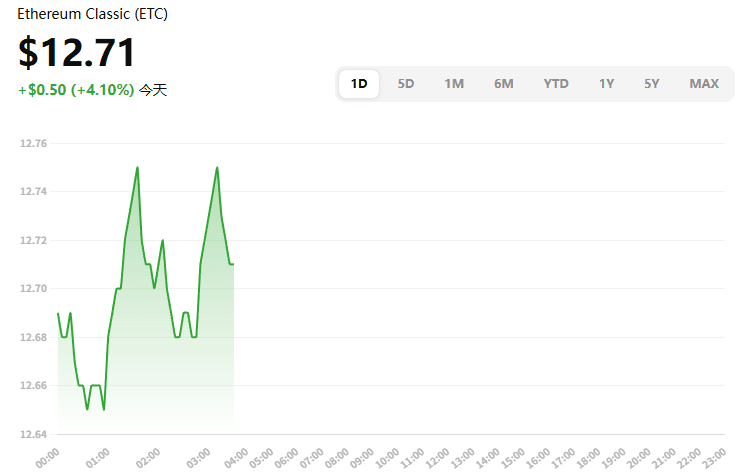Click the 03:00 time axis label
Image resolution: width=751 pixels, height=474 pixels.
pos(198,458)
